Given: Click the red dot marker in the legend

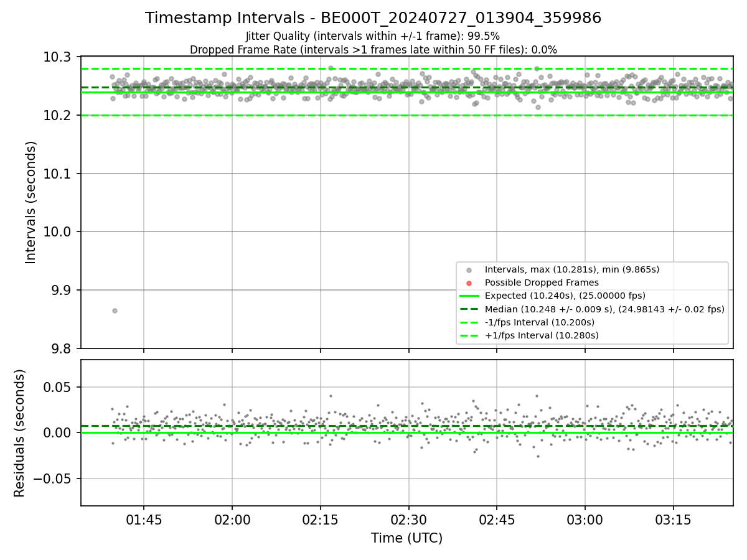Looking at the screenshot, I should [x=469, y=283].
